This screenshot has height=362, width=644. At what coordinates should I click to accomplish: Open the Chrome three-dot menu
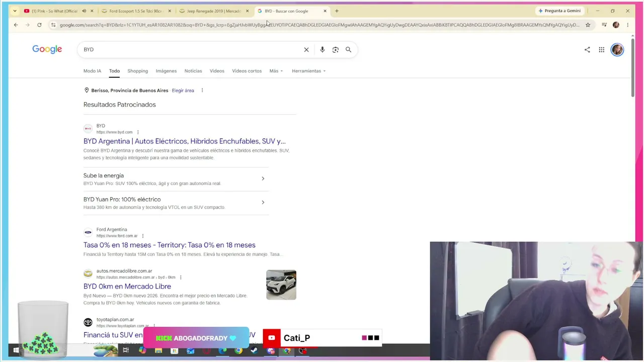click(x=627, y=25)
